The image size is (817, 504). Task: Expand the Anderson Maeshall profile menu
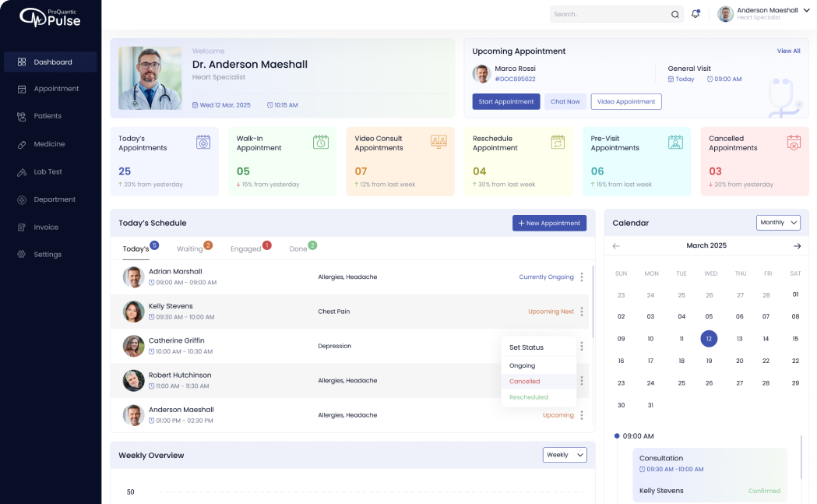(x=806, y=10)
